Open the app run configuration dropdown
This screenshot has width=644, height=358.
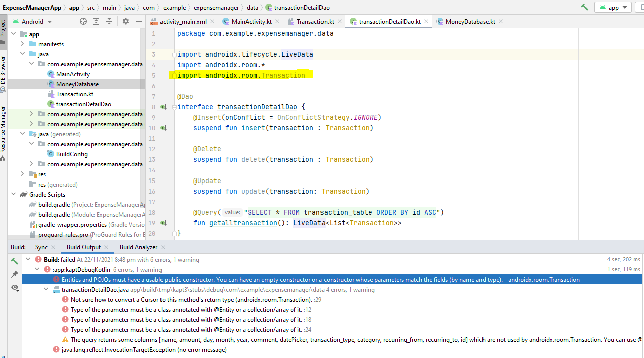pos(613,8)
